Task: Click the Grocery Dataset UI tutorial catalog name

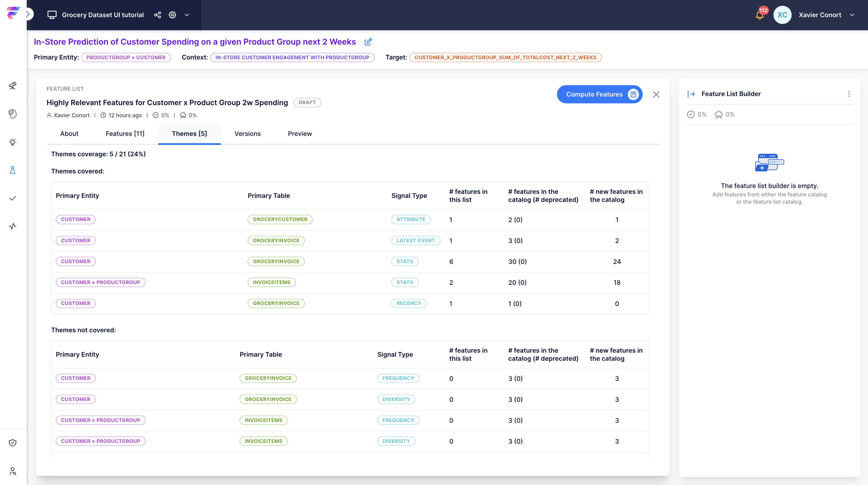Action: coord(103,15)
